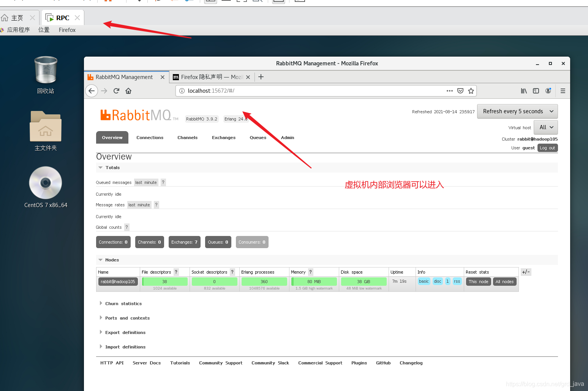The image size is (588, 391).
Task: Click the Memory 80 MiB usage bar
Action: point(314,282)
